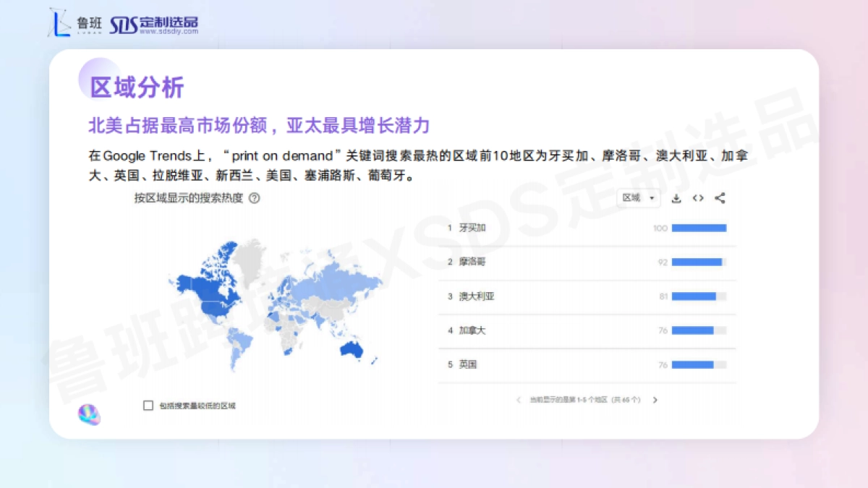Click Australia on the world heat map
Screen dimensions: 868x488
(x=350, y=349)
